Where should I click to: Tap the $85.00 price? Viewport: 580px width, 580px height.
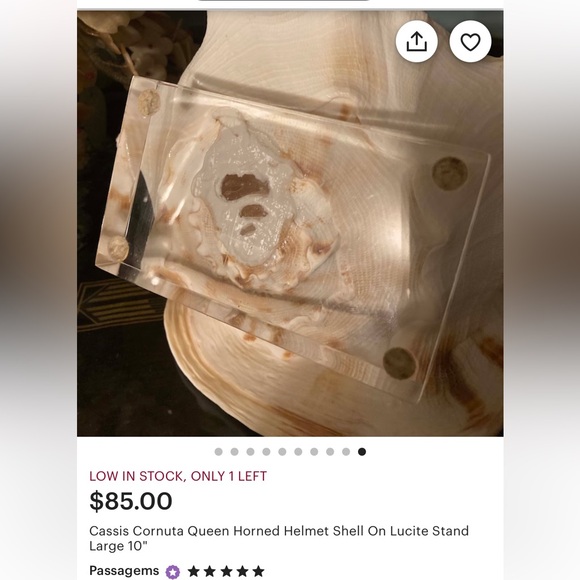(x=131, y=501)
